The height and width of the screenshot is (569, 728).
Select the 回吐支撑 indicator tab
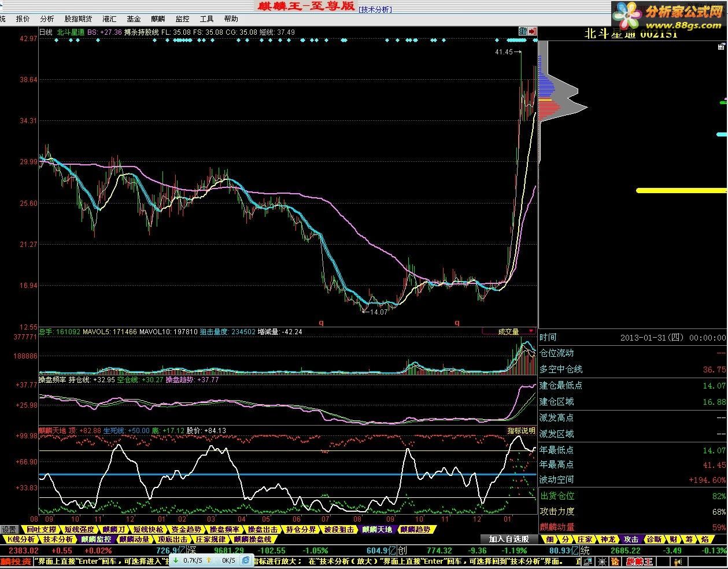click(x=41, y=529)
